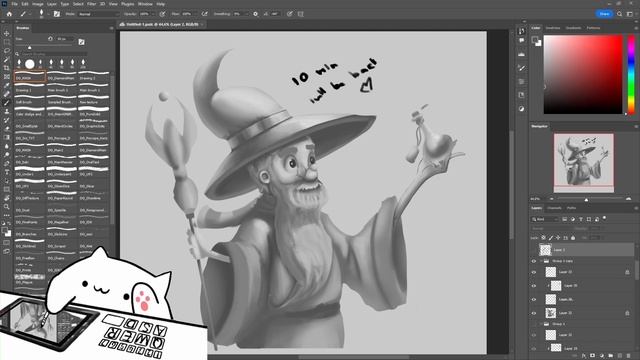Viewport: 640px width, 360px height.
Task: Adjust the Navigator zoom slider
Action: click(587, 199)
